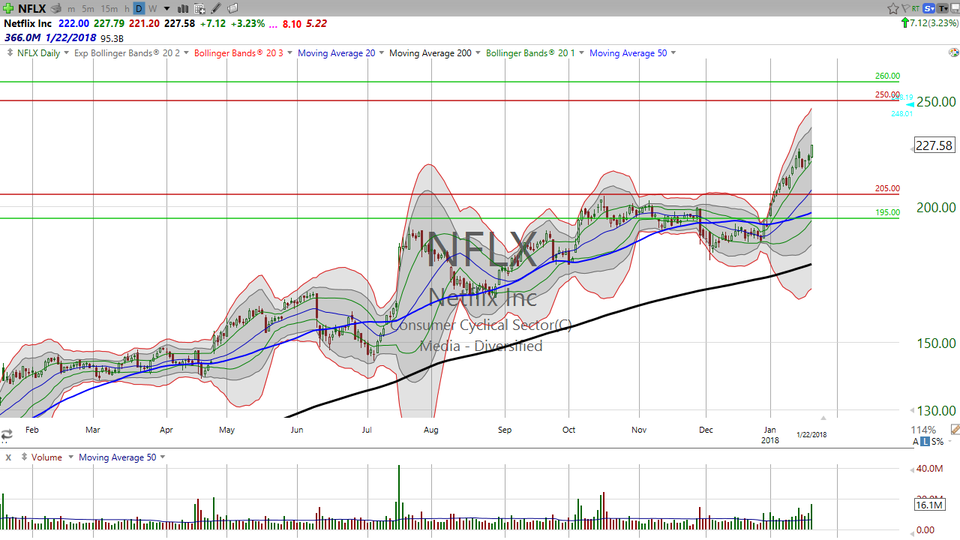960x540 pixels.
Task: Click the green plus add-symbol icon
Action: click(x=8, y=9)
